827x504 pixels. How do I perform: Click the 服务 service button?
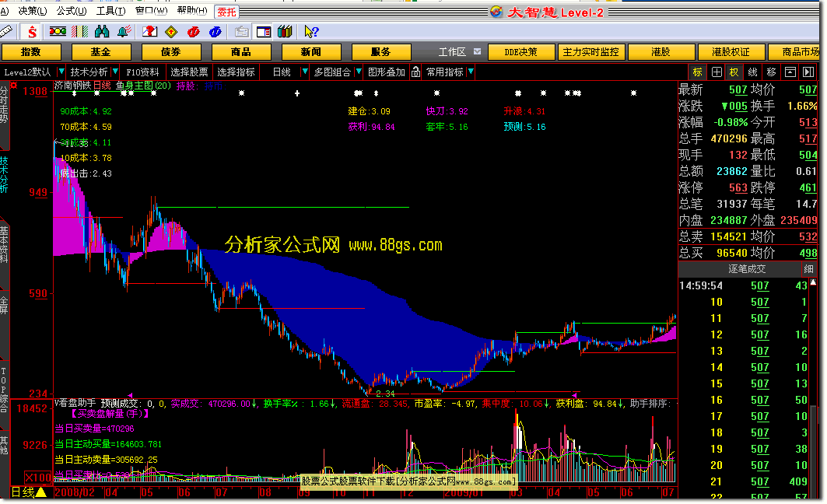380,51
